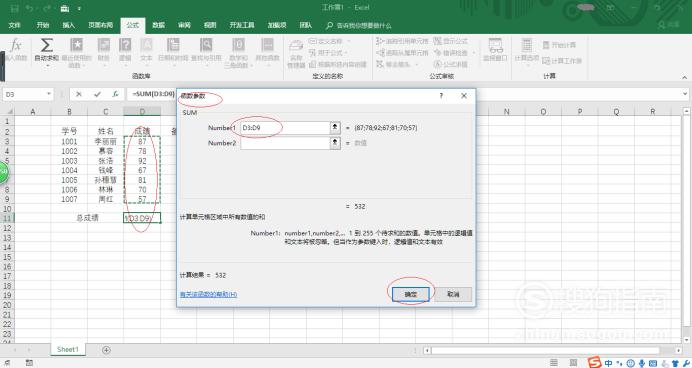Viewport: 692px width, 368px height.
Task: Click formula bar cancel X icon
Action: coord(79,94)
